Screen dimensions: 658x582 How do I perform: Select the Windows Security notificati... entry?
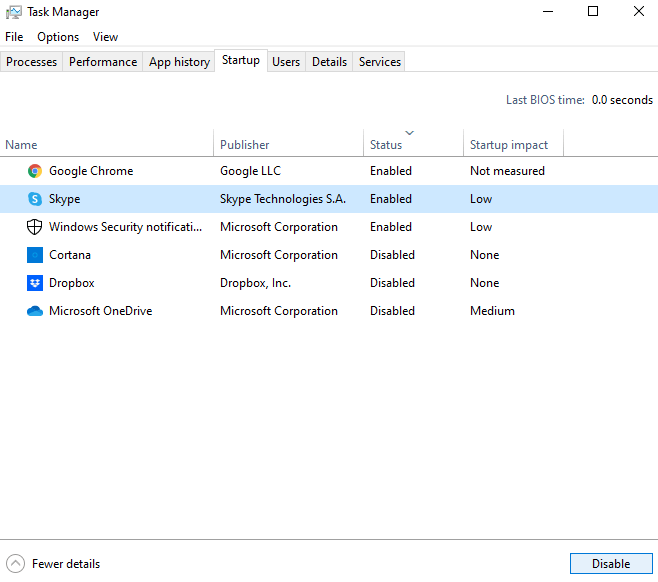pyautogui.click(x=125, y=227)
